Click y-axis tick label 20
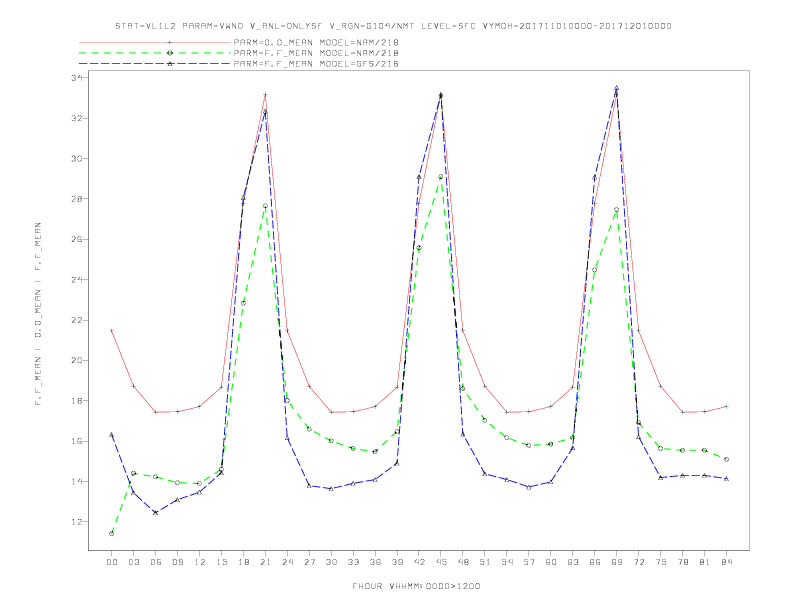The image size is (792, 612). coord(77,361)
